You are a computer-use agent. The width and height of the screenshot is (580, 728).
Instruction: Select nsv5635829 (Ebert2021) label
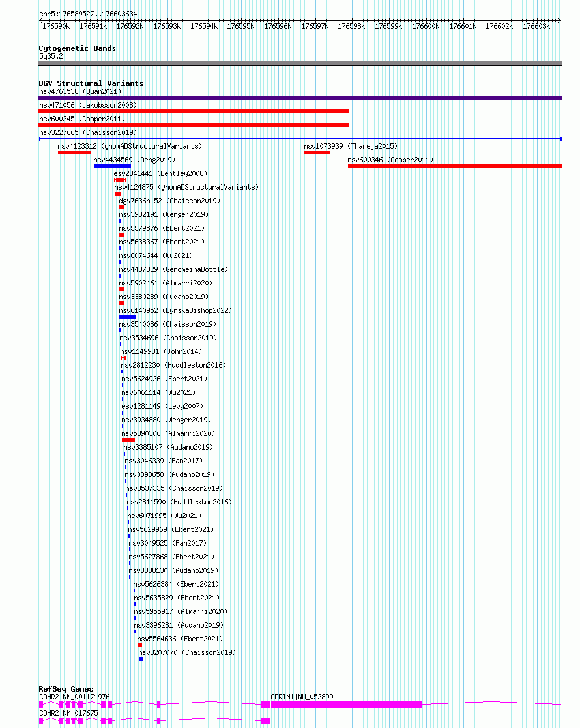tap(177, 598)
